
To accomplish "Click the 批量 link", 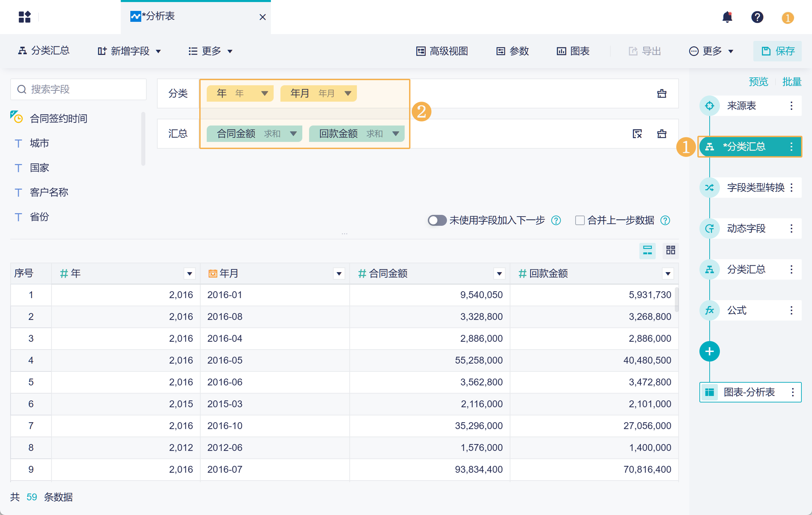I will coord(792,82).
